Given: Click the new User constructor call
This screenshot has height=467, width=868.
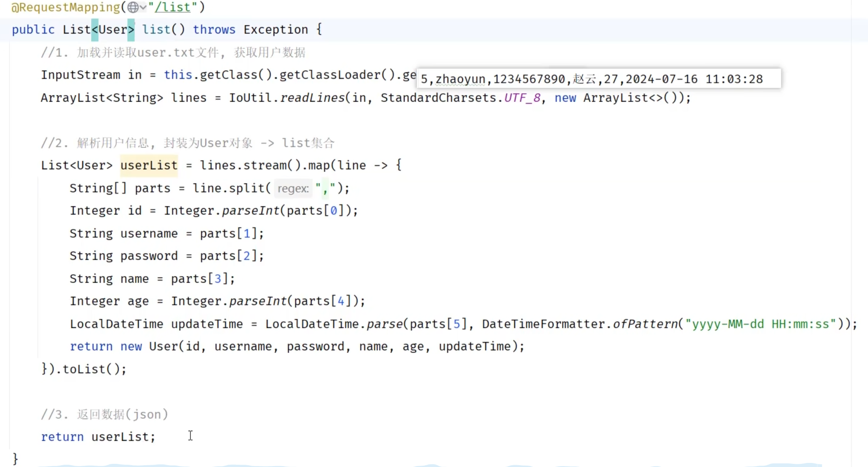Looking at the screenshot, I should point(149,347).
